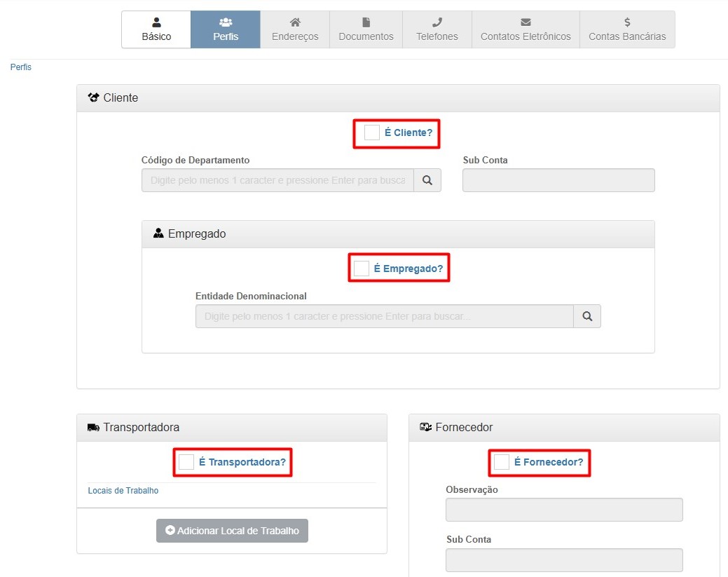728x577 pixels.
Task: Click the truck icon in Transportadora header
Action: point(93,427)
